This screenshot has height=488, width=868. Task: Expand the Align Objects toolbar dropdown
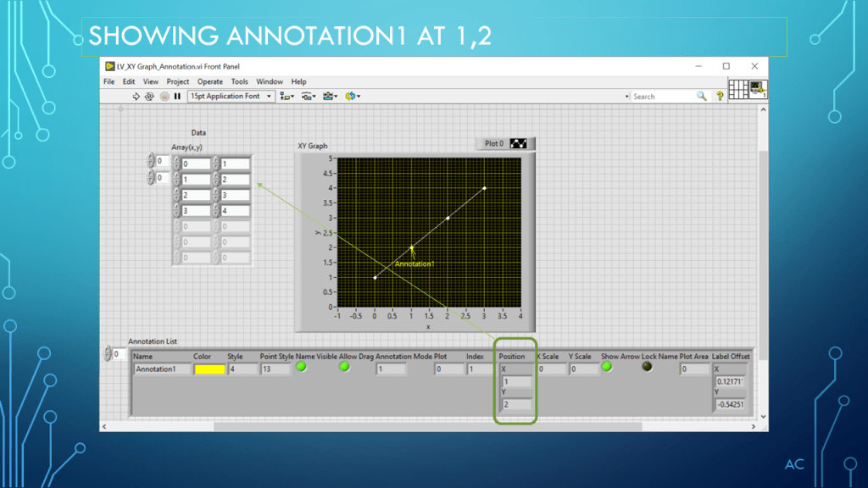click(287, 97)
